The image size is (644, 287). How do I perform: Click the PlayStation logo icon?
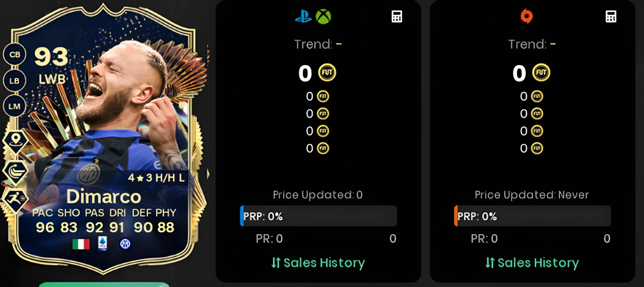click(x=303, y=17)
